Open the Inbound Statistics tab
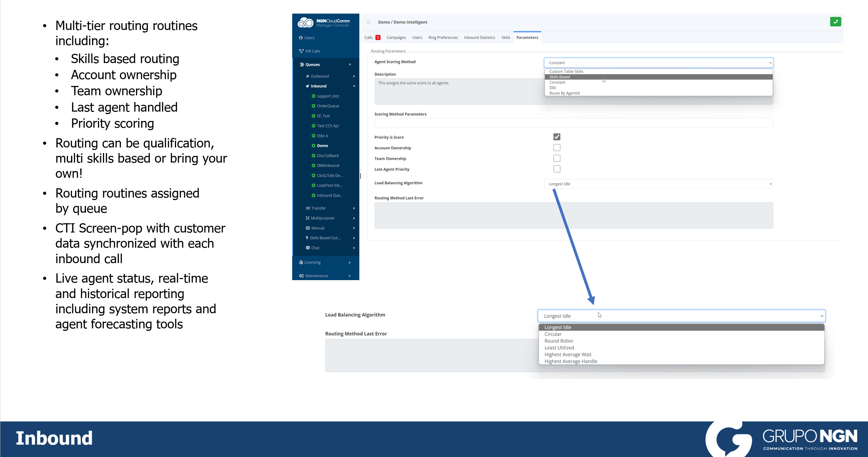 pos(479,37)
